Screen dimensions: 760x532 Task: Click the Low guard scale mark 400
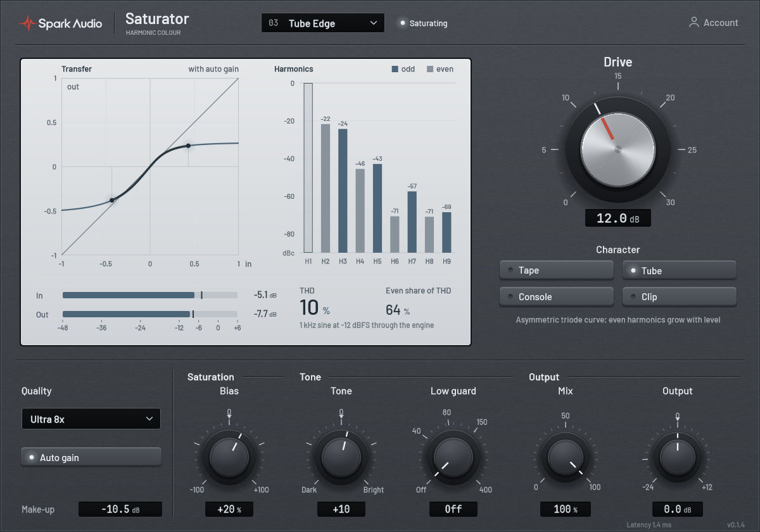point(486,490)
